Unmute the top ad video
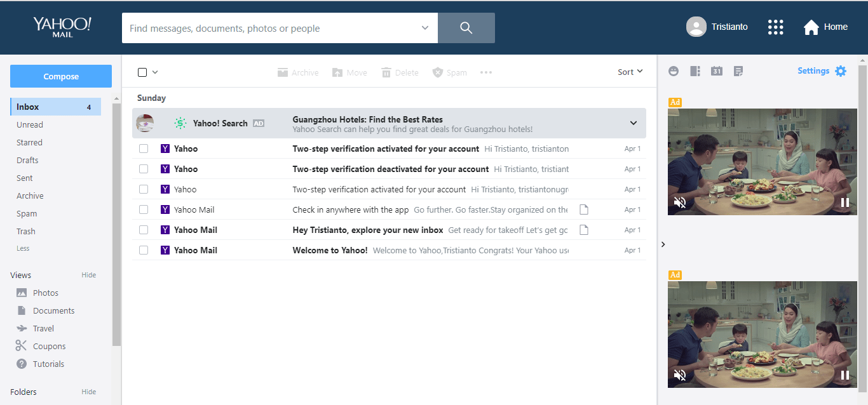The width and height of the screenshot is (868, 405). pyautogui.click(x=680, y=202)
